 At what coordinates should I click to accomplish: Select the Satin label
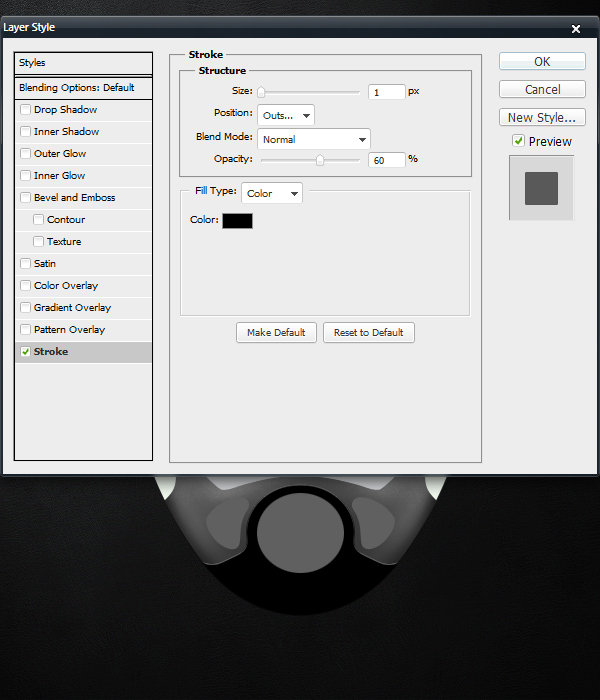(x=45, y=264)
